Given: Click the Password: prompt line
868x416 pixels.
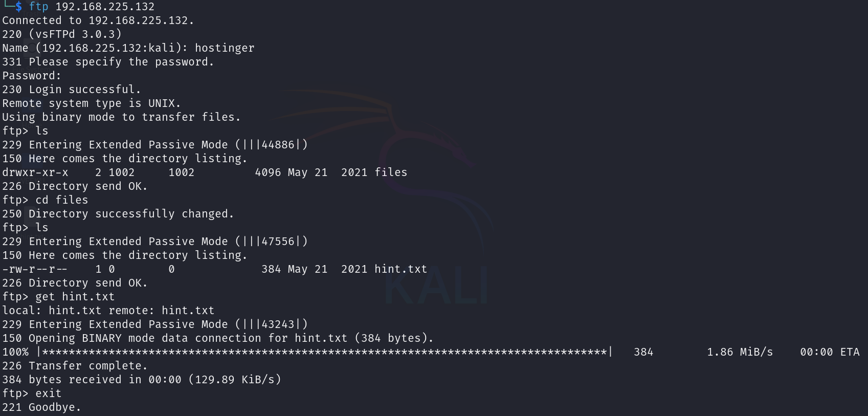Looking at the screenshot, I should 32,76.
